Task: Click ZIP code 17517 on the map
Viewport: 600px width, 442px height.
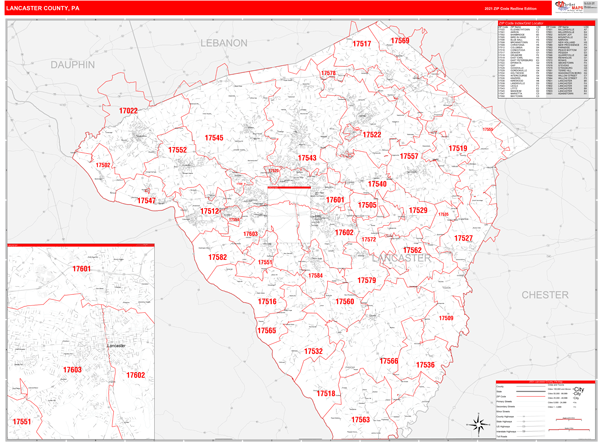Action: pyautogui.click(x=362, y=44)
